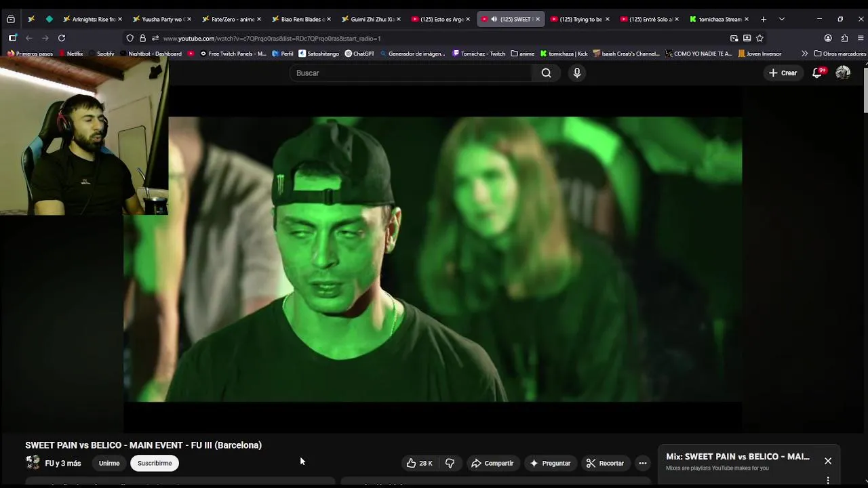The image size is (868, 488).
Task: Open Satoshitango bookmark
Action: (319, 54)
